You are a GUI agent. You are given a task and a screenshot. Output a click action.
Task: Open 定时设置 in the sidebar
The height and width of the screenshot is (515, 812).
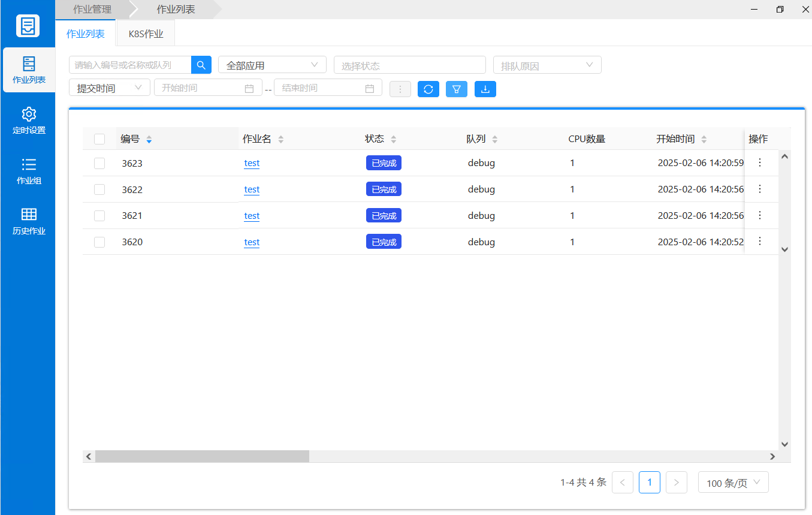point(29,121)
